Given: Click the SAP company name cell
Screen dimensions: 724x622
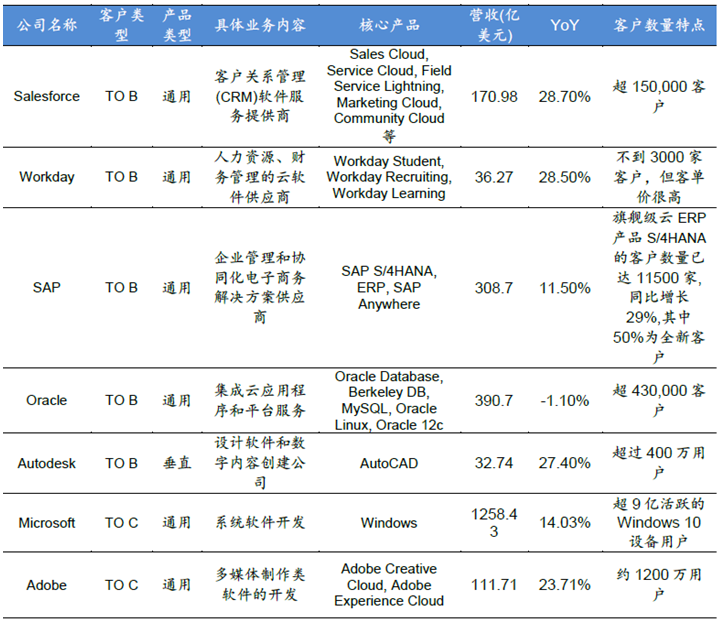Looking at the screenshot, I should click(x=47, y=287).
